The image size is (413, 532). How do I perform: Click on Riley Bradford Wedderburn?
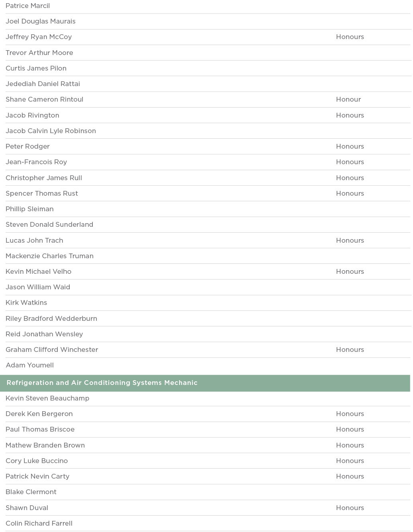51,319
